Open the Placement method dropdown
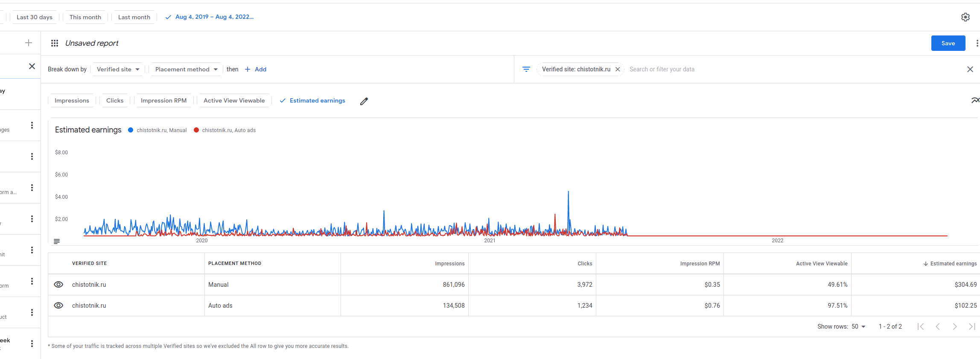The width and height of the screenshot is (980, 359). 186,69
